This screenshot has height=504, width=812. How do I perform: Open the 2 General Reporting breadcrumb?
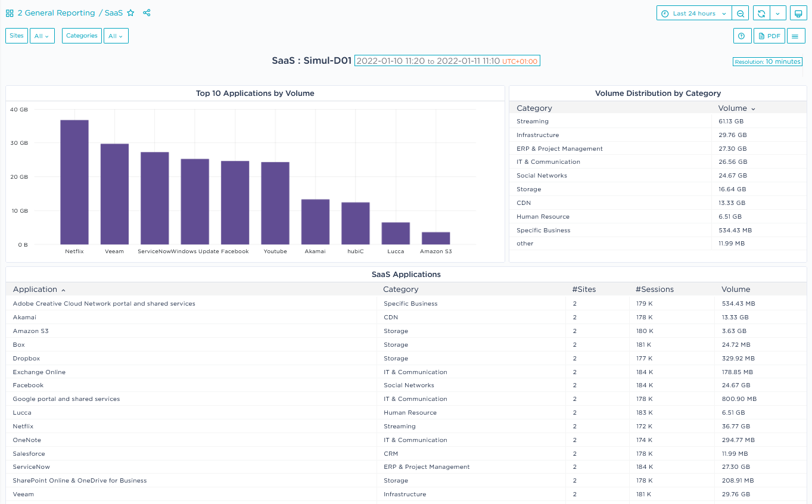point(56,13)
